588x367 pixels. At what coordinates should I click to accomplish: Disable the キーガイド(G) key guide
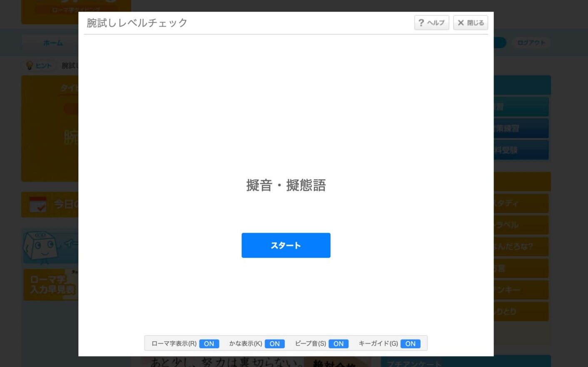pyautogui.click(x=410, y=344)
